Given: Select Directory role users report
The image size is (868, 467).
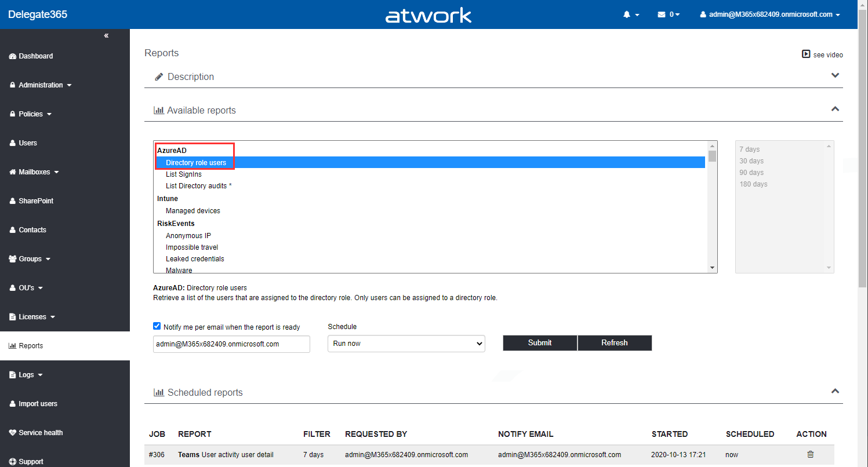Looking at the screenshot, I should [x=430, y=163].
